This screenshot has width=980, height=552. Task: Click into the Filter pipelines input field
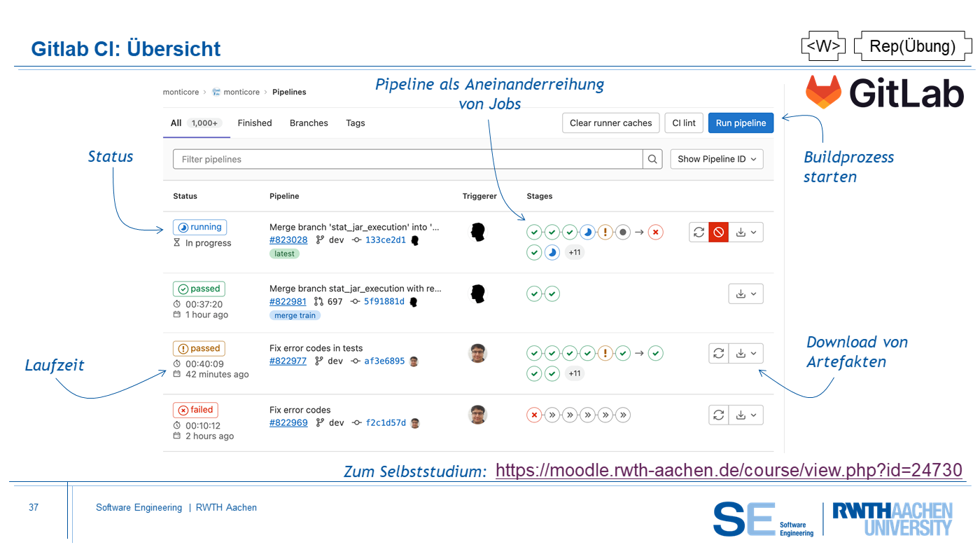(407, 159)
